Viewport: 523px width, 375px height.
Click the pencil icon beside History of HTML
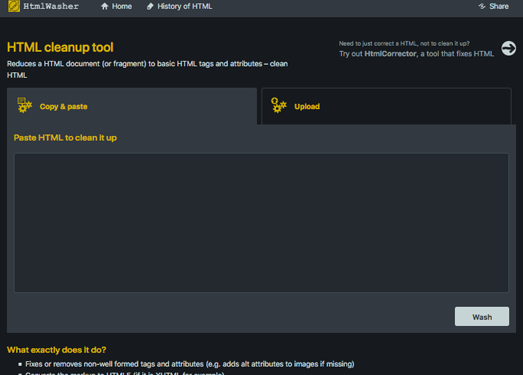150,6
